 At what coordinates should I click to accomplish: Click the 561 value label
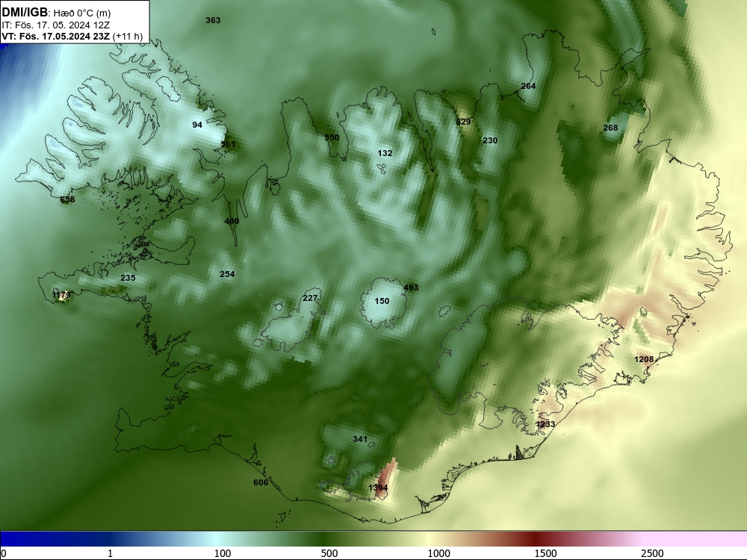[228, 144]
